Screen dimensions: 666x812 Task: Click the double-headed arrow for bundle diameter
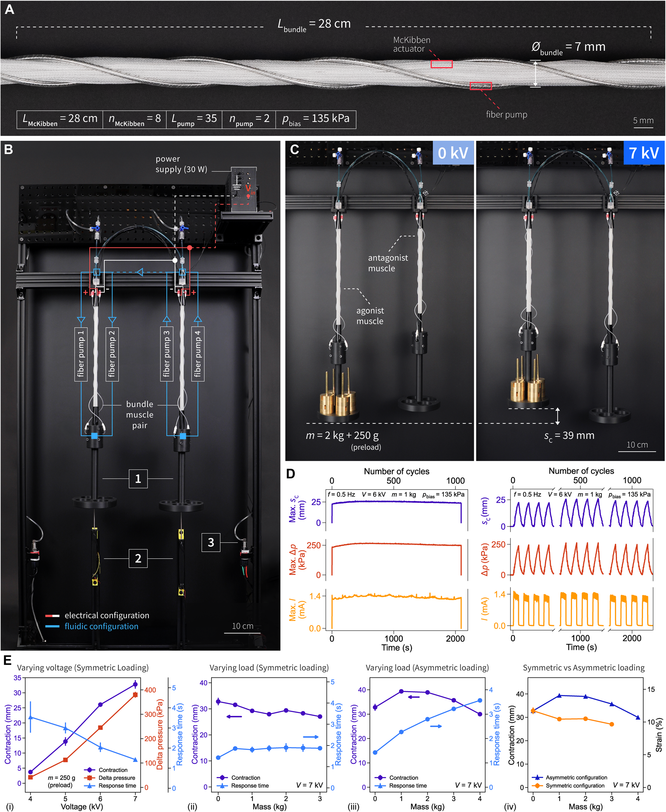(536, 74)
